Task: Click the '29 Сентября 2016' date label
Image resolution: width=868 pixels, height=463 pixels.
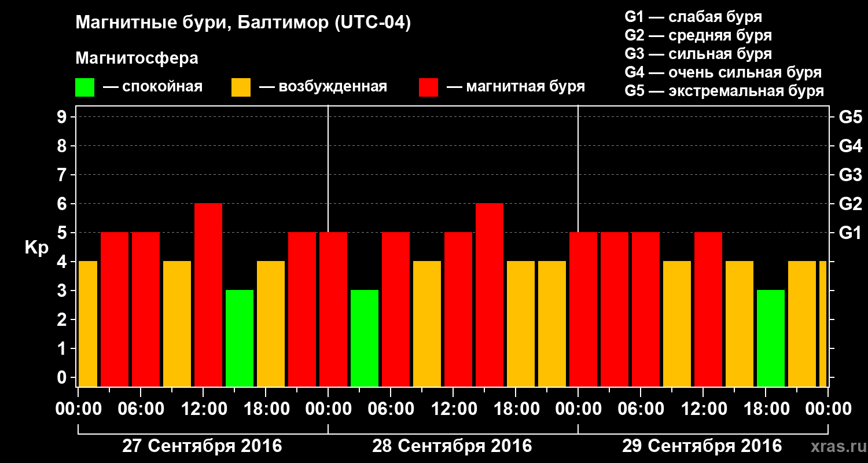Action: 702,446
